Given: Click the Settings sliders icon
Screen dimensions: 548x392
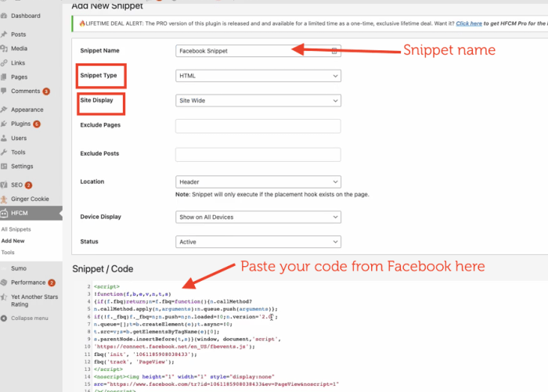Looking at the screenshot, I should coord(4,167).
